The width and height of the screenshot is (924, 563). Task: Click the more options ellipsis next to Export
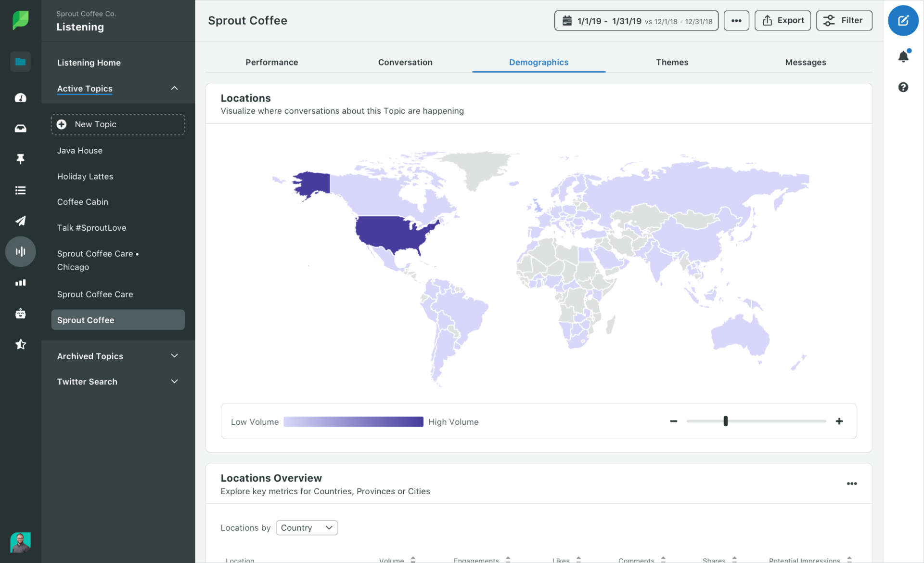tap(736, 20)
